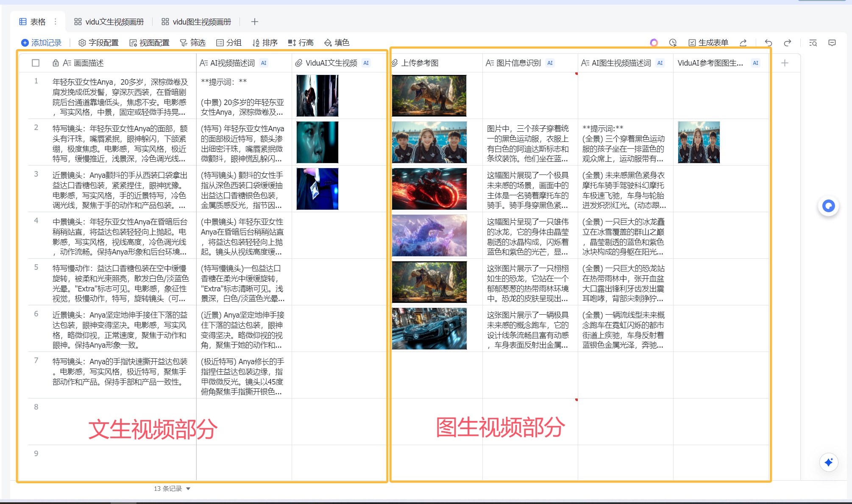Open the find records search icon
The width and height of the screenshot is (852, 504).
click(x=813, y=43)
